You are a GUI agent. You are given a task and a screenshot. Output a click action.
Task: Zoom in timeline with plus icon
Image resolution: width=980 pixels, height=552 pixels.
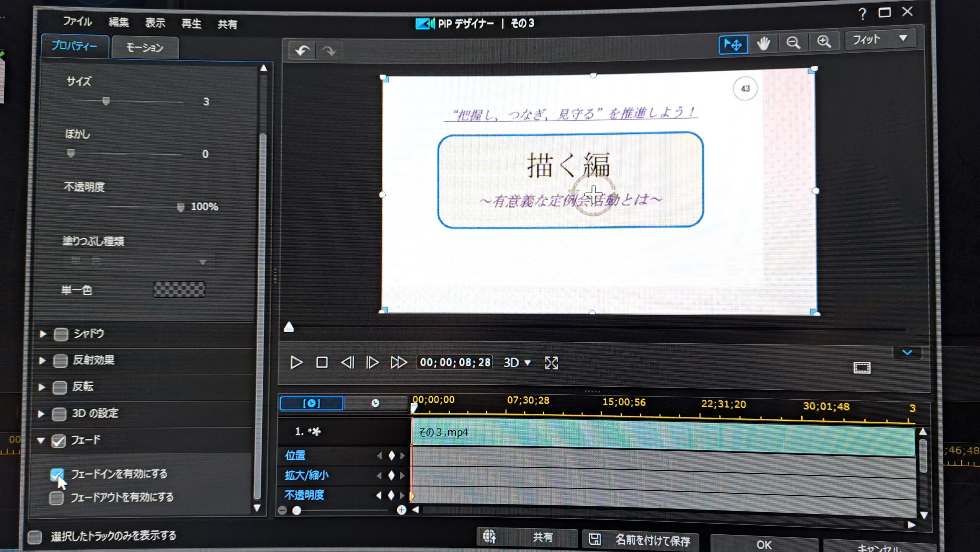(401, 510)
